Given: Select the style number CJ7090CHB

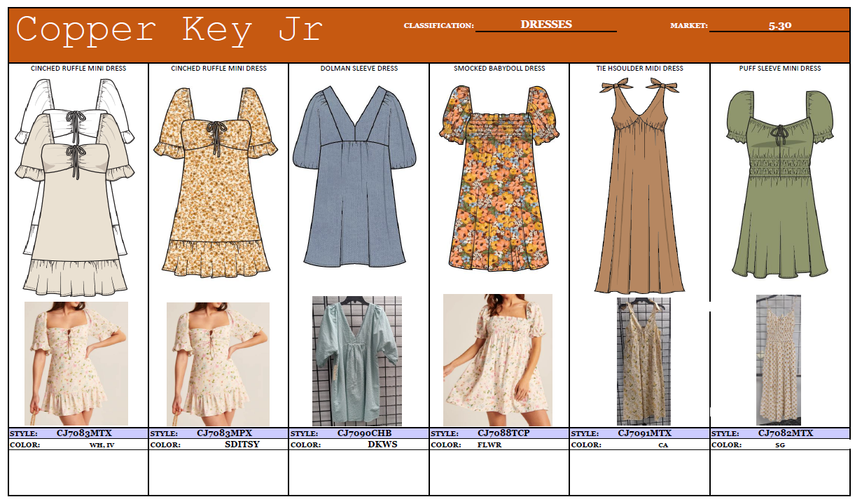Looking at the screenshot, I should (364, 433).
